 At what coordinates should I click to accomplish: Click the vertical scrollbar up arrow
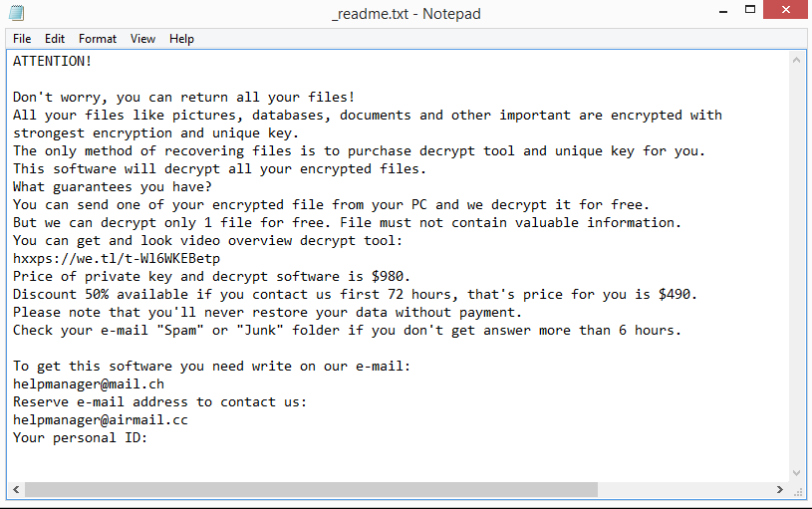click(x=796, y=60)
